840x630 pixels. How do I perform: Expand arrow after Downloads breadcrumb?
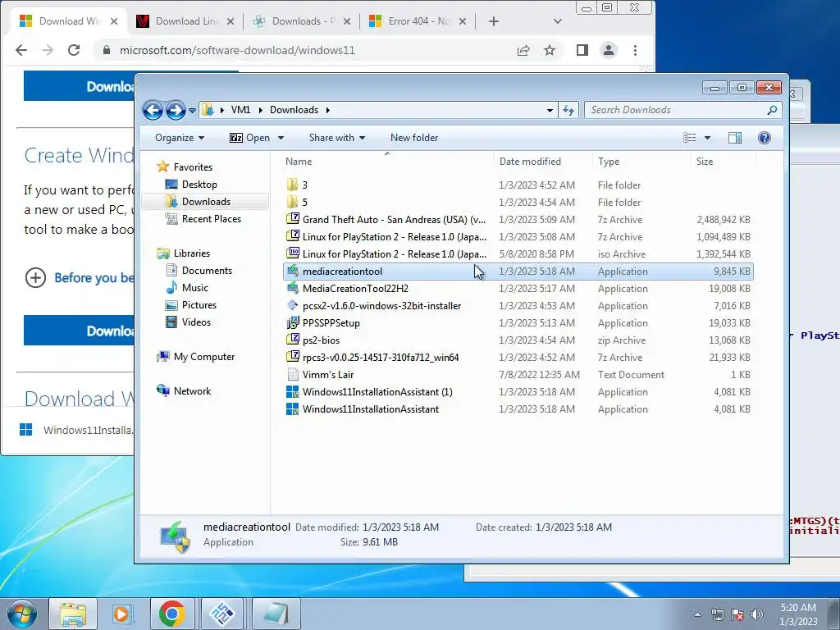click(327, 110)
